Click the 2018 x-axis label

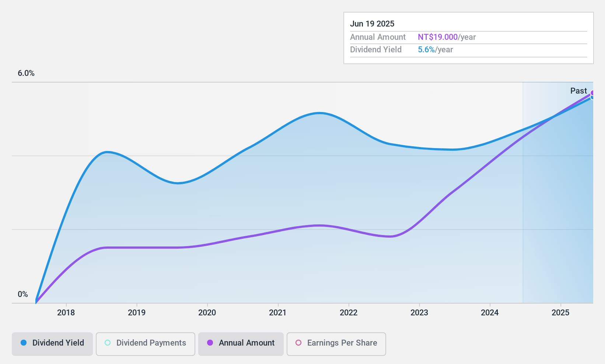[x=66, y=312]
